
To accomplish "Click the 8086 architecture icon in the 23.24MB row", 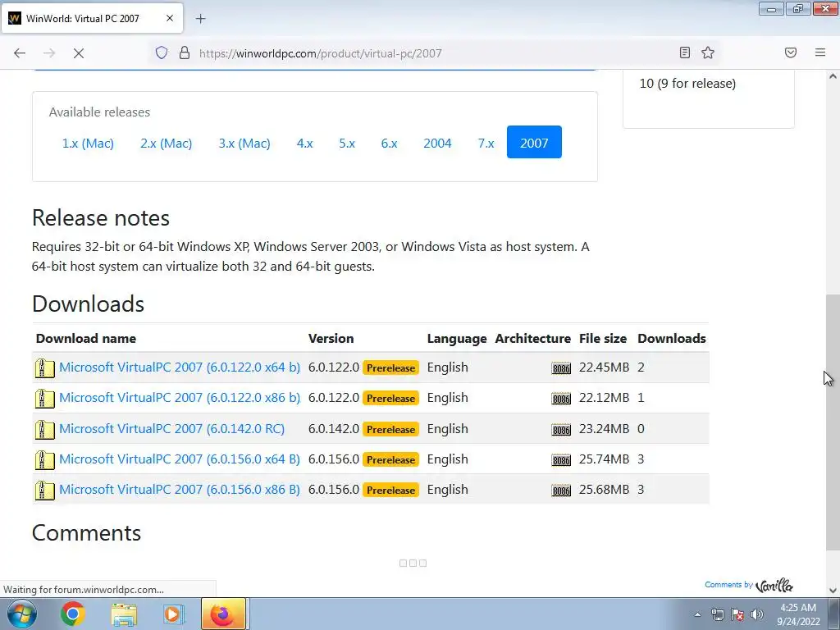I will click(561, 430).
